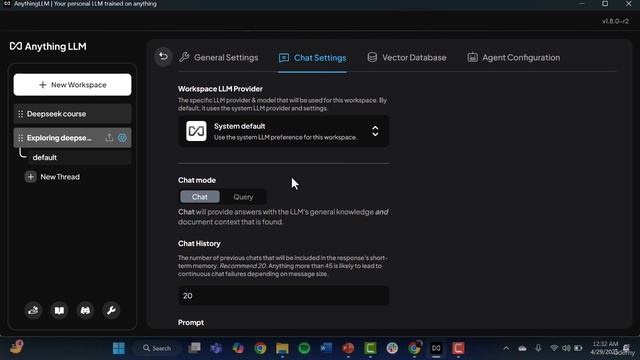Open Task View on the taskbar
The height and width of the screenshot is (360, 640).
[x=194, y=348]
